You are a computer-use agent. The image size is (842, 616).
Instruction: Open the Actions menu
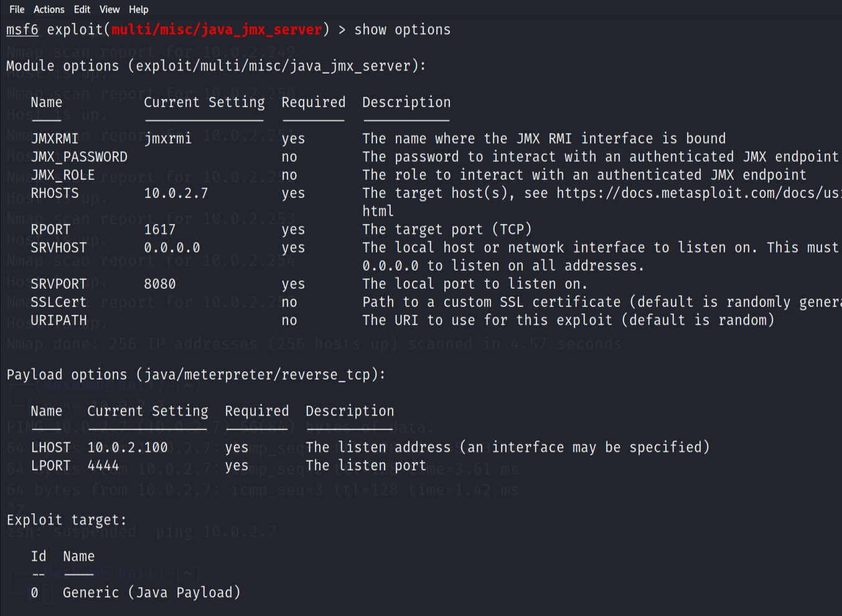[49, 9]
